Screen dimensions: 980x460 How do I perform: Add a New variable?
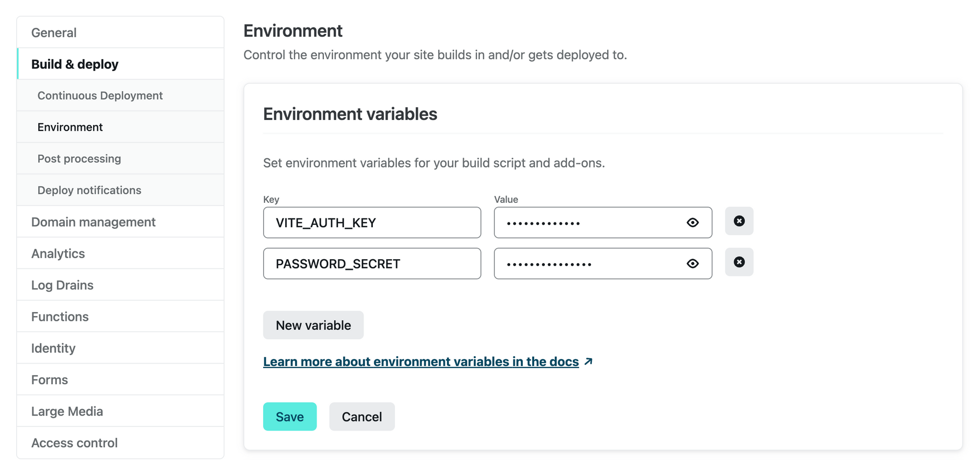[x=313, y=325]
